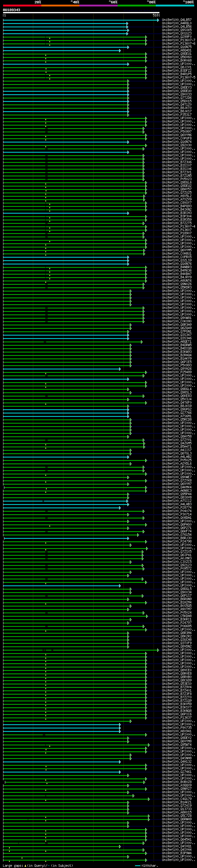Click hit label UniRef100_A8QET1

(x=177, y=342)
